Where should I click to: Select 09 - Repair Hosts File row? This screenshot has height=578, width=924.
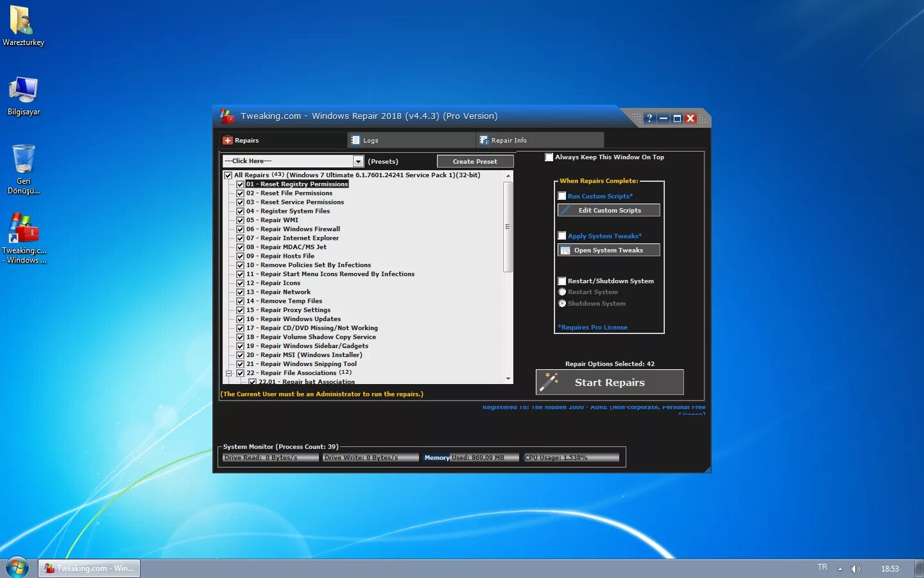coord(280,256)
